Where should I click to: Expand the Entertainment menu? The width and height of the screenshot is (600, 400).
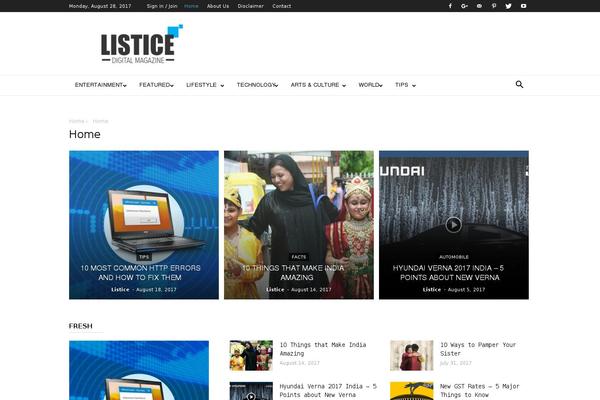pyautogui.click(x=101, y=85)
